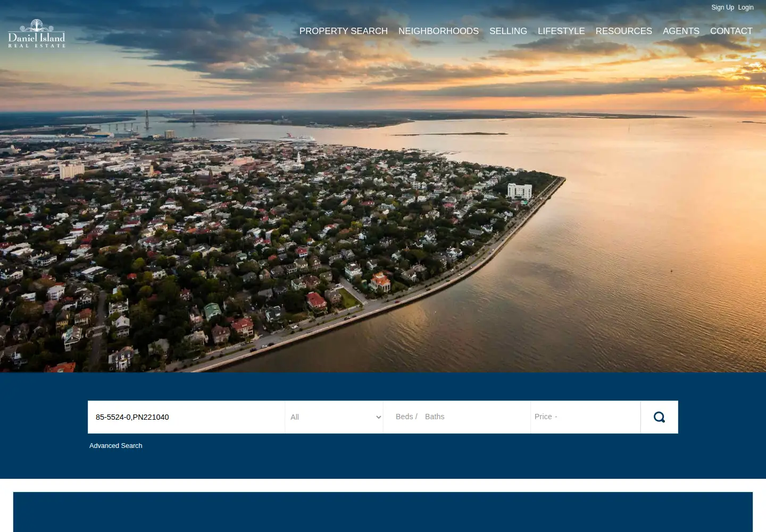766x532 pixels.
Task: Go to the Contact page
Action: pyautogui.click(x=731, y=31)
